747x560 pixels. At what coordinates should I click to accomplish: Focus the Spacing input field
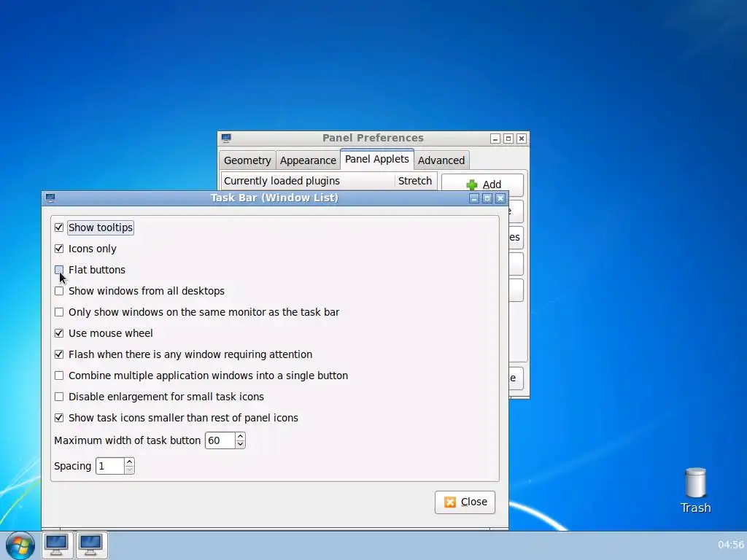[x=110, y=466]
